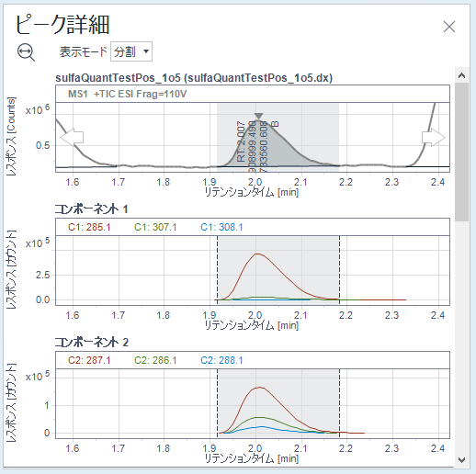
Task: Click the dropdown arrow beside 分割
Action: (x=146, y=51)
